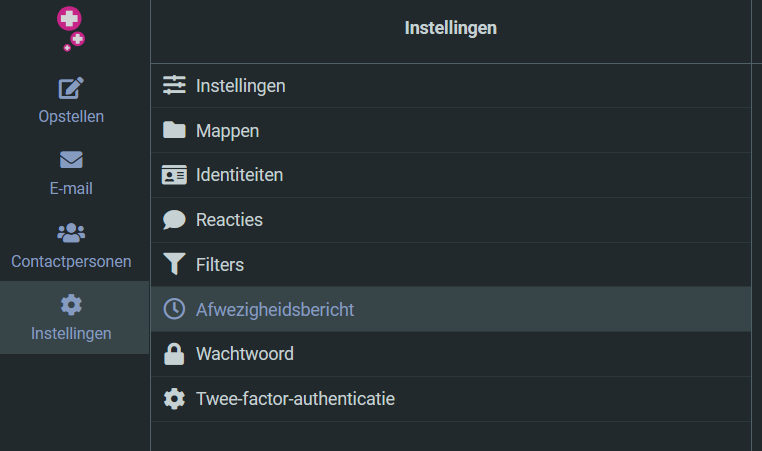
Task: Open Twee-factor-authenticatie text link
Action: click(295, 399)
